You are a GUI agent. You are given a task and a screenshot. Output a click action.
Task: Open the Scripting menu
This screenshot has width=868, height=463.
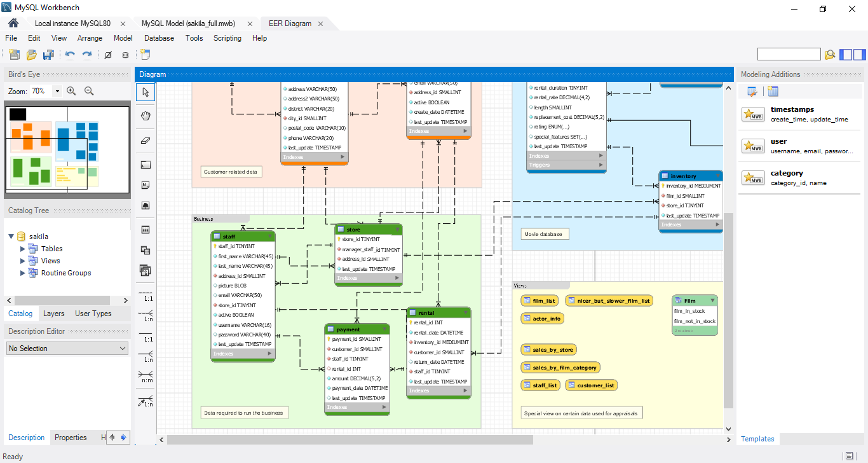(x=227, y=38)
